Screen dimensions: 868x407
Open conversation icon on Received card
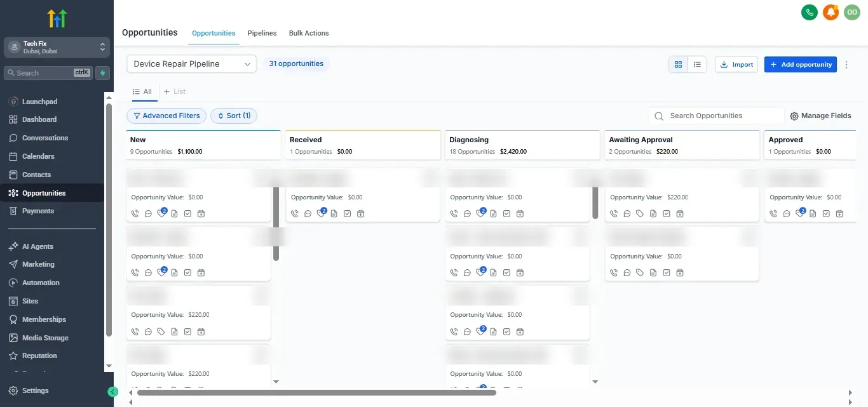pyautogui.click(x=308, y=214)
